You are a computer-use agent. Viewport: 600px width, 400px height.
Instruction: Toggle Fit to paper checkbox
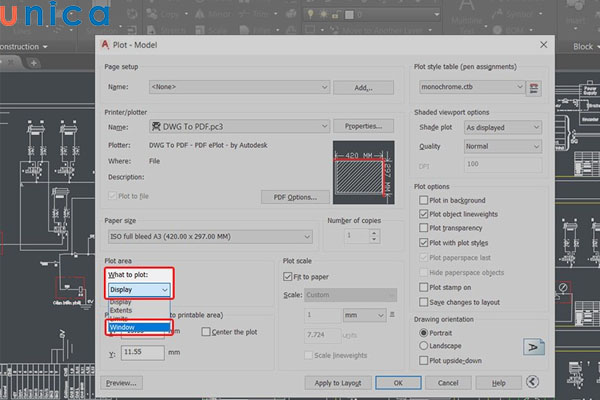click(x=289, y=276)
